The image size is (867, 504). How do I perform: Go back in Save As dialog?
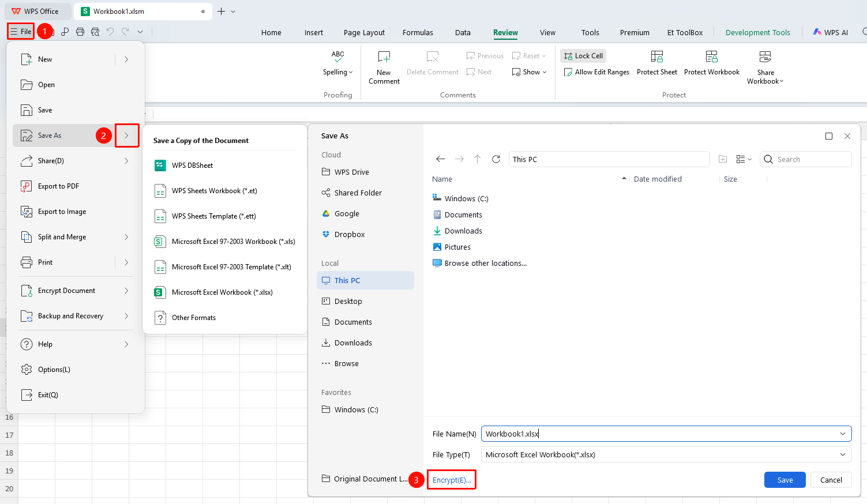pos(441,159)
